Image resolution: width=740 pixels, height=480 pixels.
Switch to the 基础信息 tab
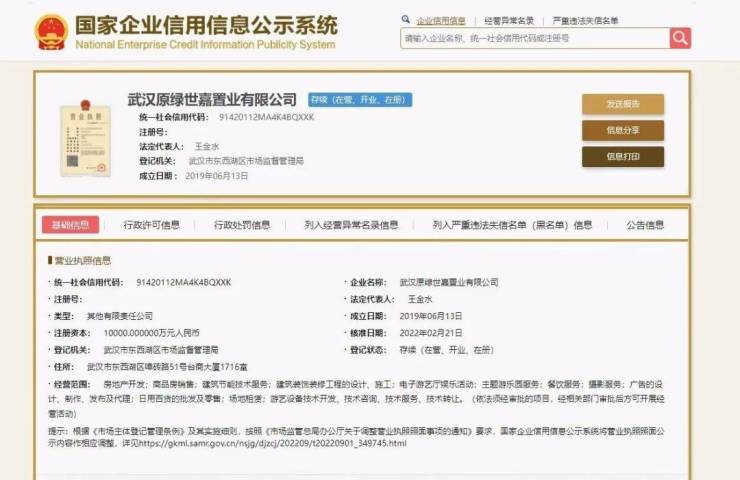tap(70, 225)
